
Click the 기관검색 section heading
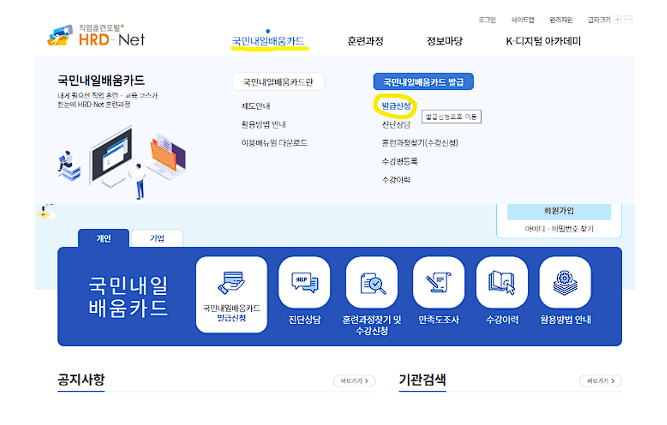(x=422, y=379)
